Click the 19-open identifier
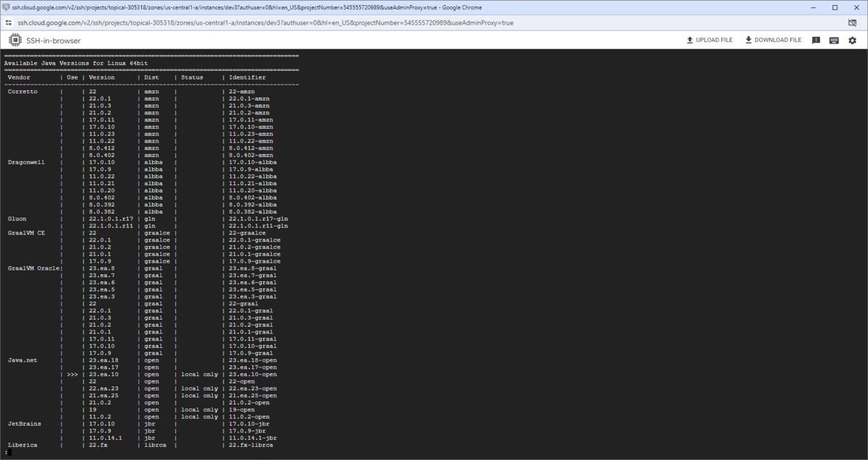Viewport: 868px width, 460px height. tap(240, 409)
